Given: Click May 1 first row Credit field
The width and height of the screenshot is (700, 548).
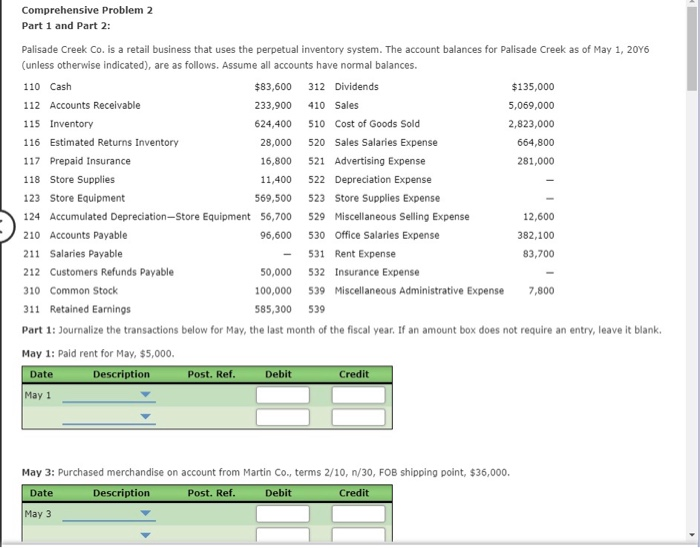Looking at the screenshot, I should coord(358,395).
